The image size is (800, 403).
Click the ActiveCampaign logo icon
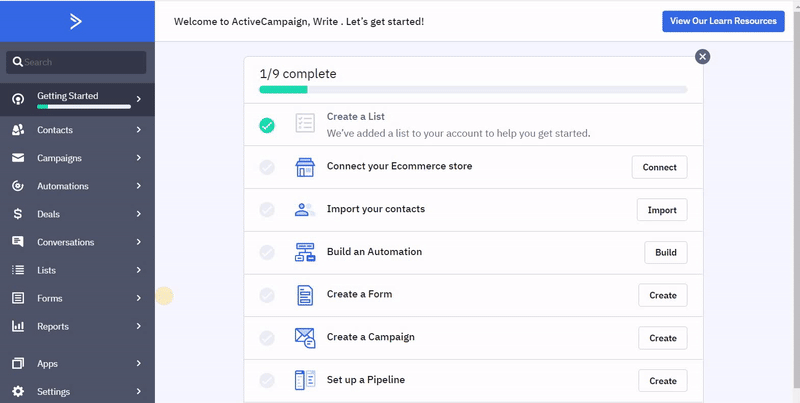click(x=76, y=21)
